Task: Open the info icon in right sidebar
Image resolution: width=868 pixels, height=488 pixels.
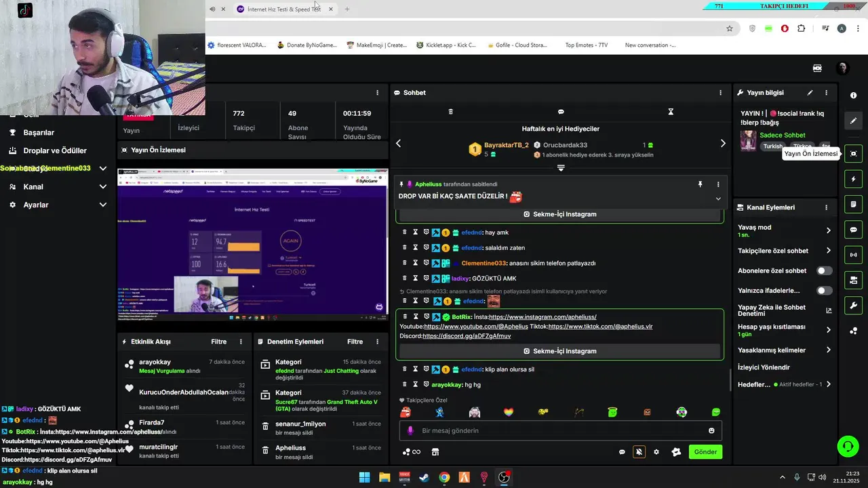Action: [x=854, y=96]
